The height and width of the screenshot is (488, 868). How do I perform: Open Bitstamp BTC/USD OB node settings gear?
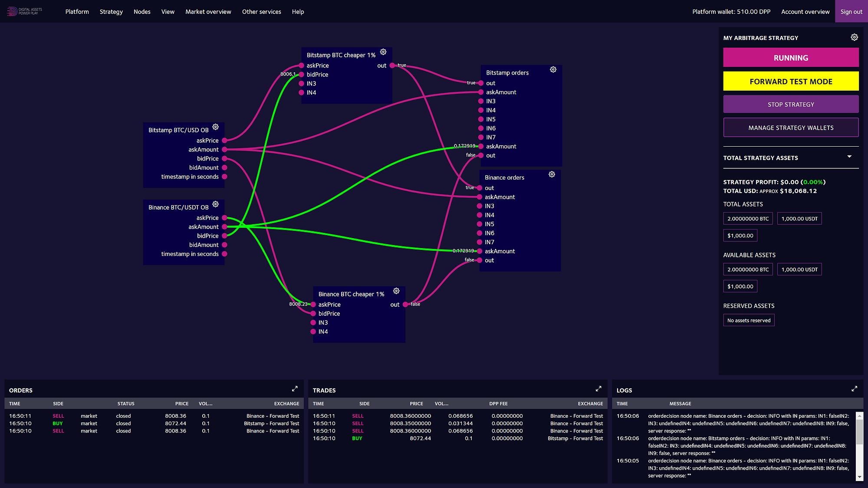point(215,127)
